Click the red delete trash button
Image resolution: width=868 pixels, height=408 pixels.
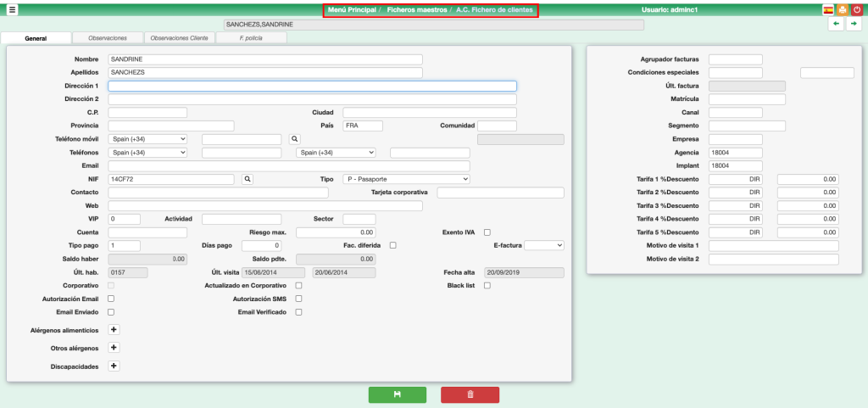click(470, 394)
